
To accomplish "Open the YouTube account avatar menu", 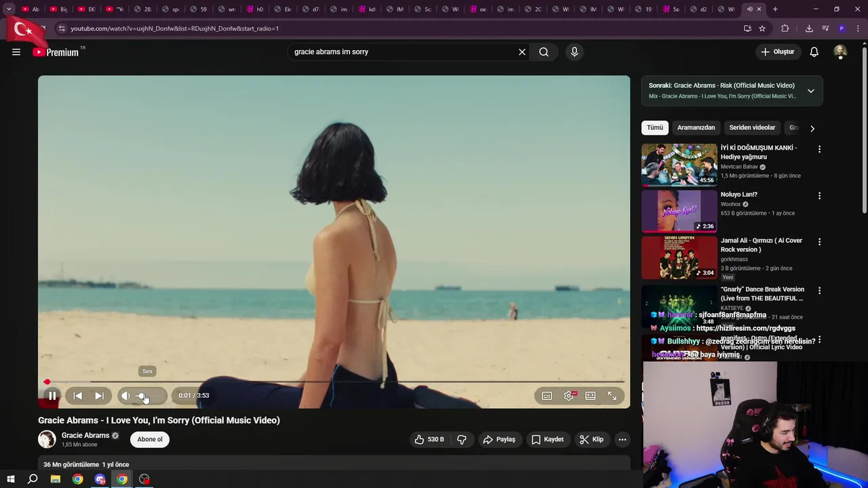I will (840, 52).
